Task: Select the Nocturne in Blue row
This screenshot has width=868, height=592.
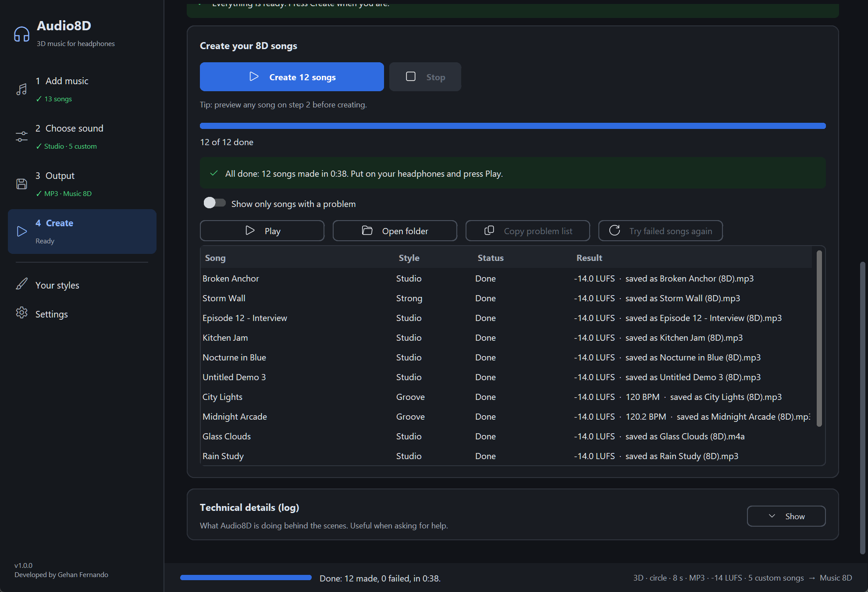Action: point(506,357)
